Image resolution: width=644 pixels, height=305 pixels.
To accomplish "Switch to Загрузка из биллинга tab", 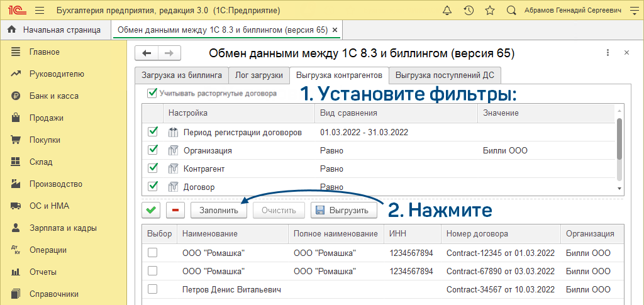I will pyautogui.click(x=182, y=75).
